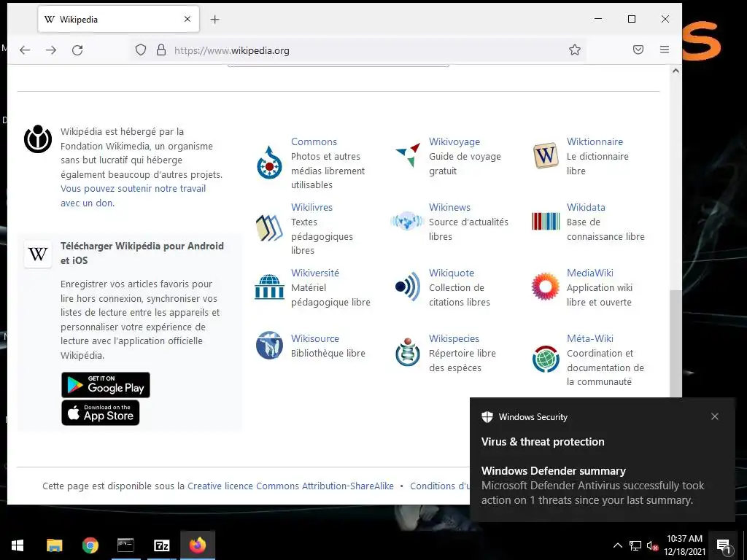Click the Wikiquote sound-wave logo icon
The width and height of the screenshot is (747, 560).
click(x=408, y=286)
